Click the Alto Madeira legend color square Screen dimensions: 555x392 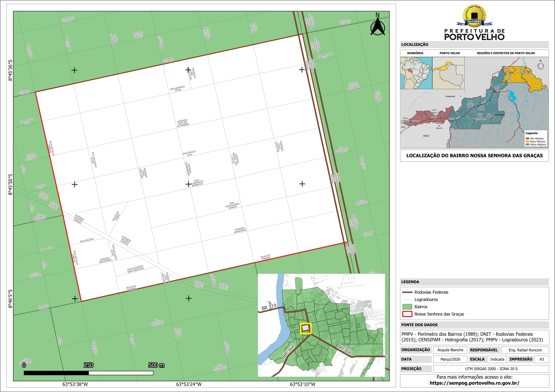pyautogui.click(x=527, y=138)
